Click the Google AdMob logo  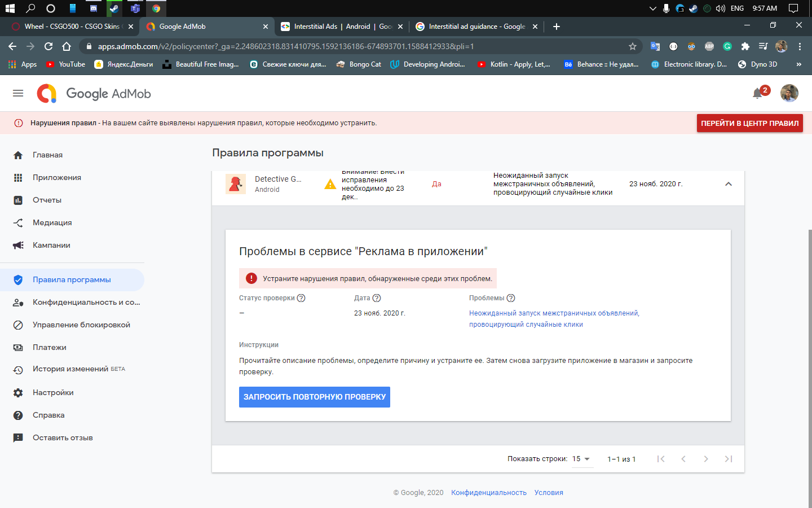pyautogui.click(x=94, y=93)
